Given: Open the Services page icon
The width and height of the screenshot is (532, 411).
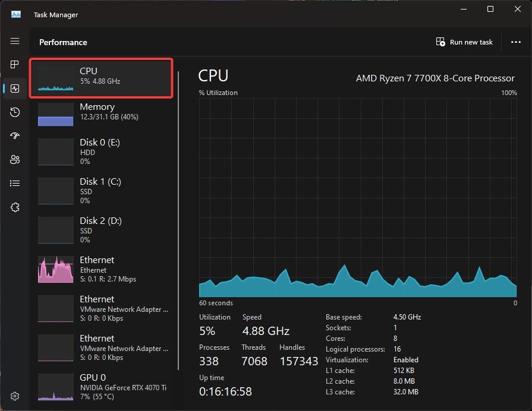Looking at the screenshot, I should click(15, 207).
